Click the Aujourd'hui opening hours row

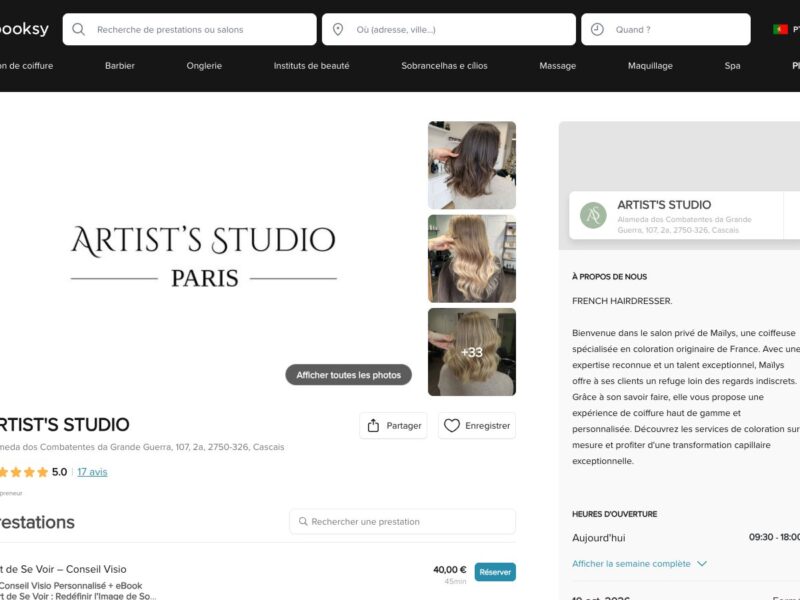(686, 538)
